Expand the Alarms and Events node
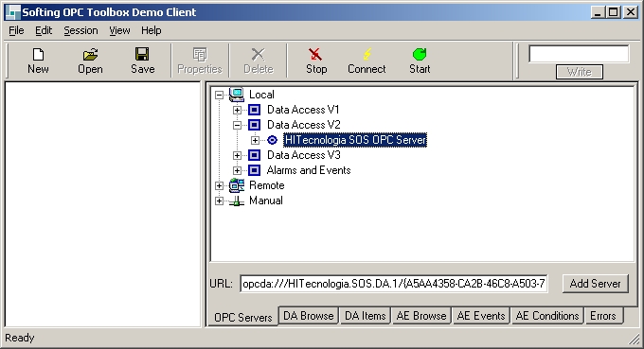This screenshot has height=349, width=644. [237, 170]
